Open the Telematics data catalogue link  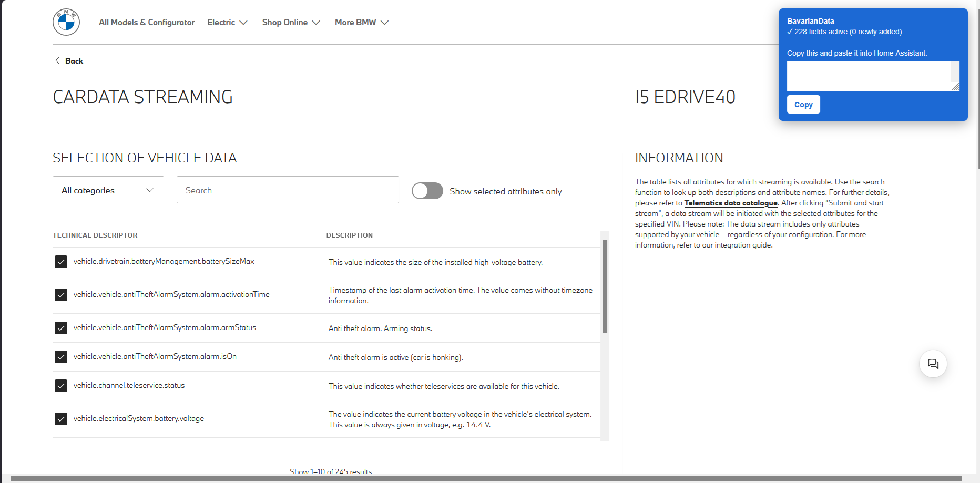[x=731, y=203]
